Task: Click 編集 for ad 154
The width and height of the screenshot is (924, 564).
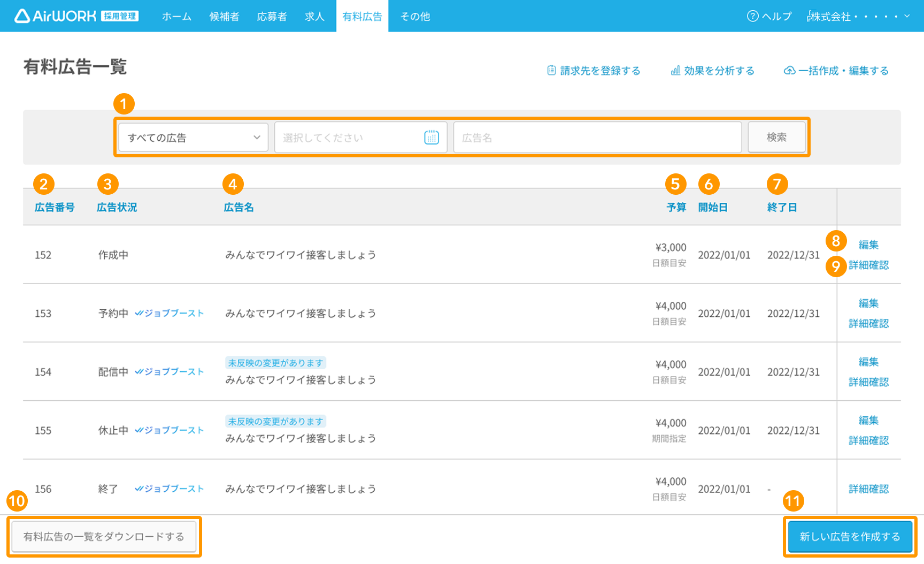Action: click(868, 362)
